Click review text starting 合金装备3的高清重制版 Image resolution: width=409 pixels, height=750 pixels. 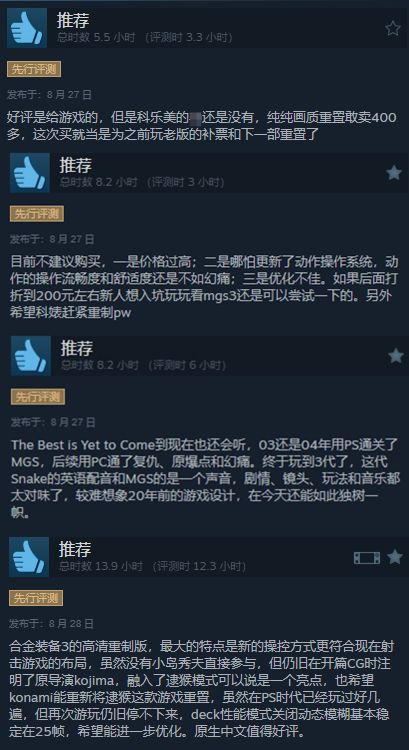pos(202,689)
